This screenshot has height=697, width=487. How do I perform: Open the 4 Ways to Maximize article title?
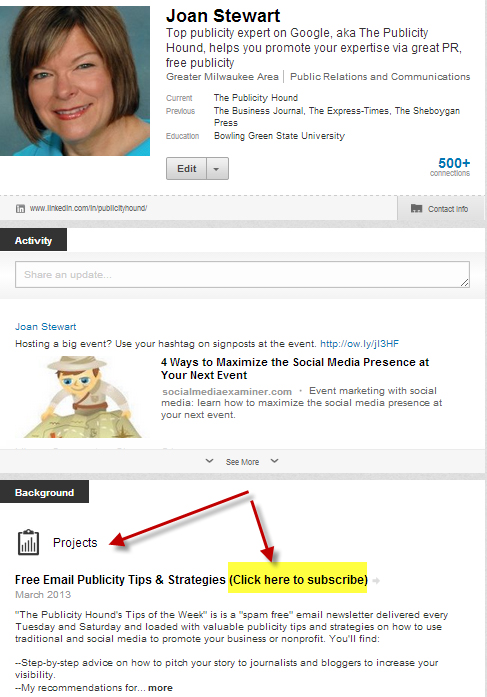295,369
